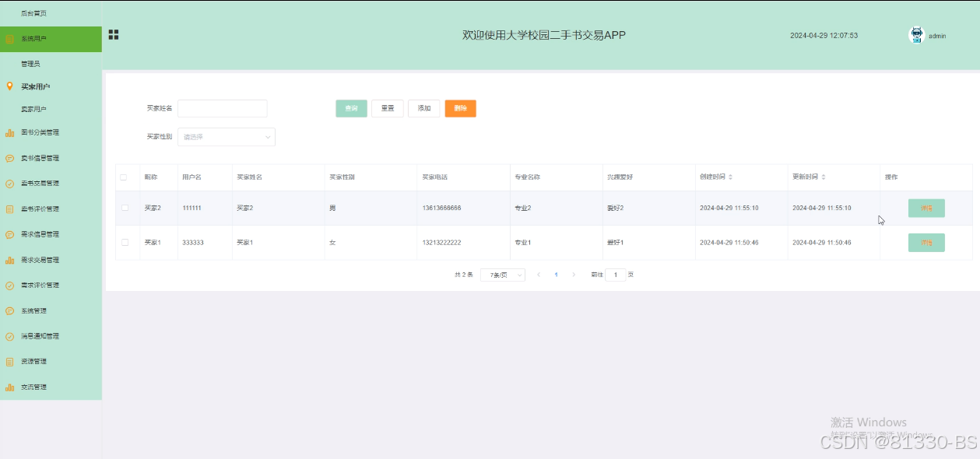The image size is (980, 459).
Task: Click username cell 111111
Action: pos(192,208)
